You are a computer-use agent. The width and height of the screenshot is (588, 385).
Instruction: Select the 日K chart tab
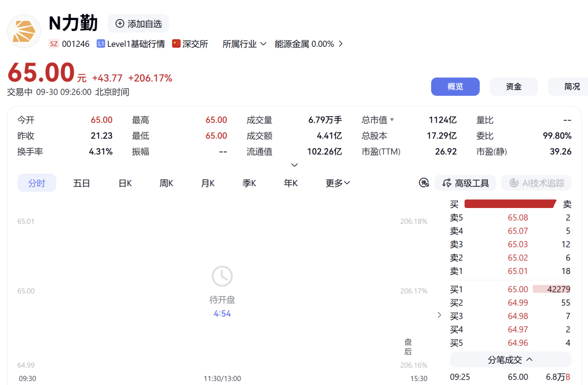(x=125, y=183)
